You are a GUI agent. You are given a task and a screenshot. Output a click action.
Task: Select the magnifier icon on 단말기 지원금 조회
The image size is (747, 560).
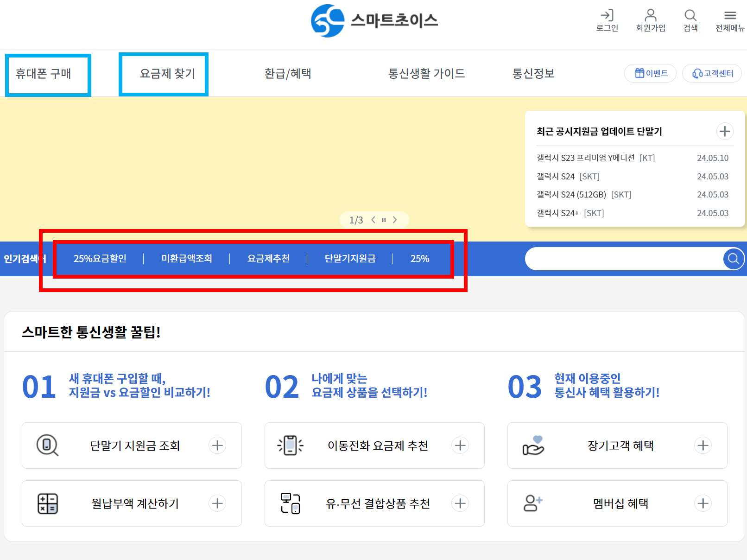coord(47,445)
